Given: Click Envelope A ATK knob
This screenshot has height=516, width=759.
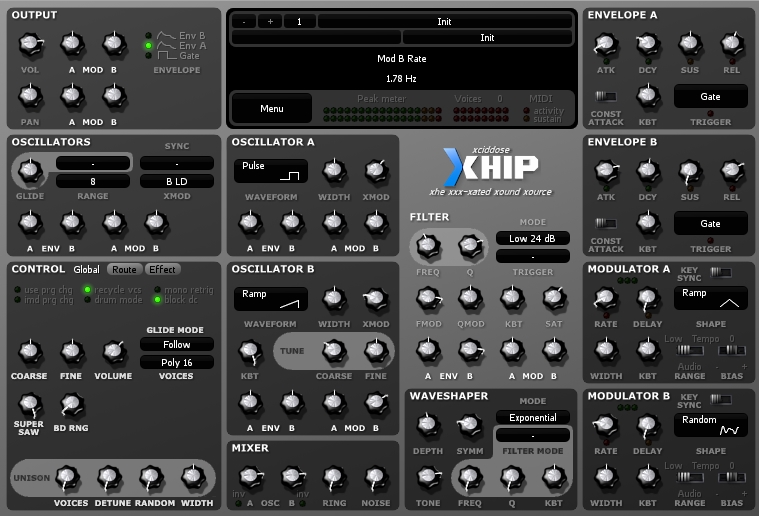Looking at the screenshot, I should pyautogui.click(x=606, y=45).
